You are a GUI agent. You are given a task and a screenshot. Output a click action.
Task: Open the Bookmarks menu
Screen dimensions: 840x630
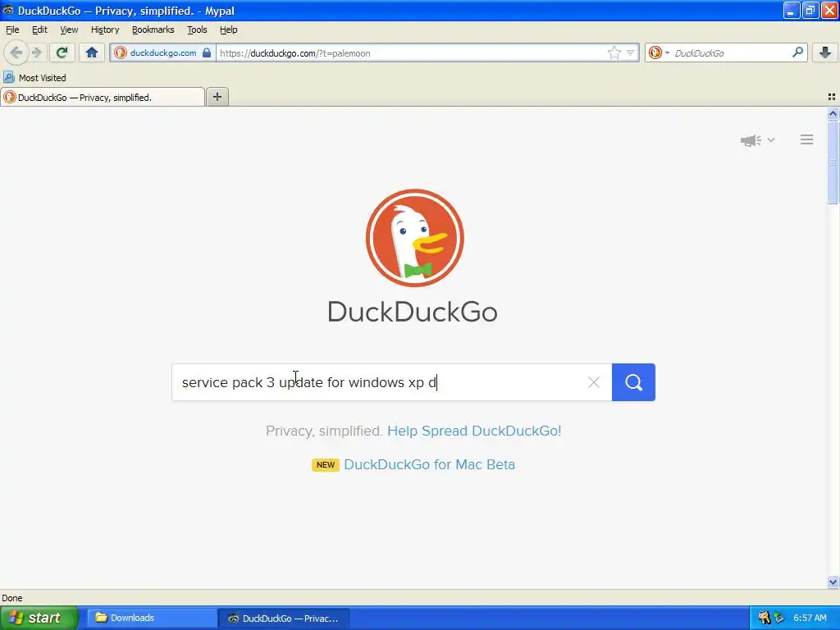(153, 30)
